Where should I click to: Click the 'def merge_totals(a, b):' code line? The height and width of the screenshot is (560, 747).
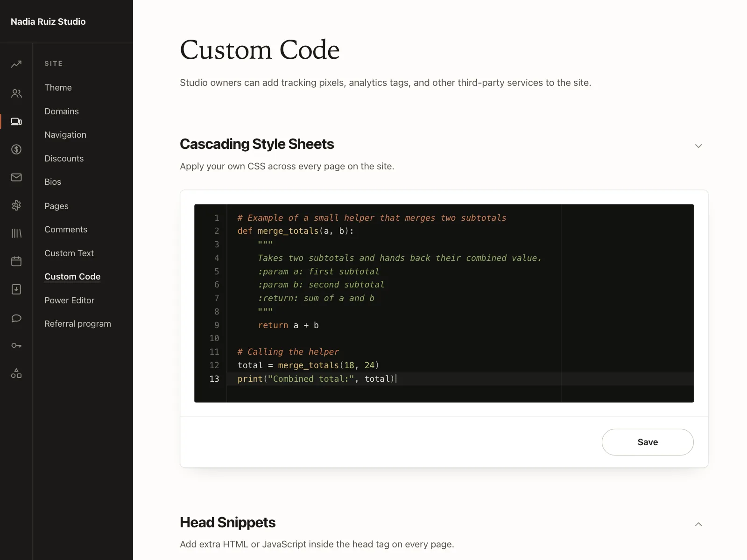click(x=296, y=231)
